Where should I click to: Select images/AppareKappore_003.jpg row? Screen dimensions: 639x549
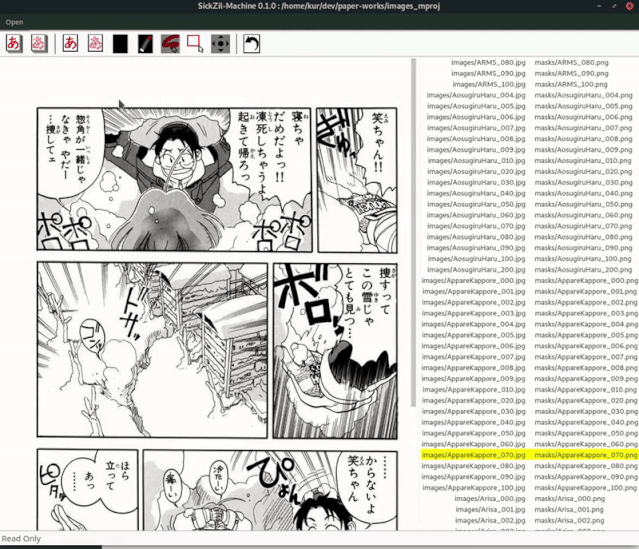(474, 313)
